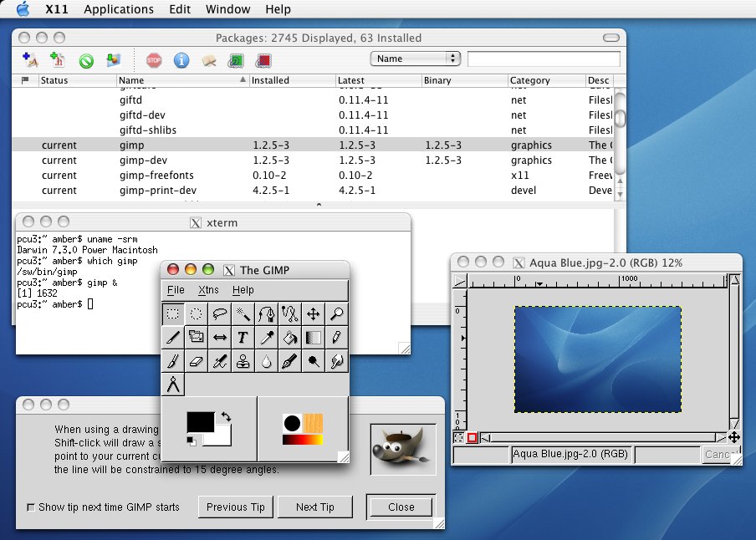Select the Bezier selection tool
Viewport: 756px width, 540px height.
(x=266, y=313)
